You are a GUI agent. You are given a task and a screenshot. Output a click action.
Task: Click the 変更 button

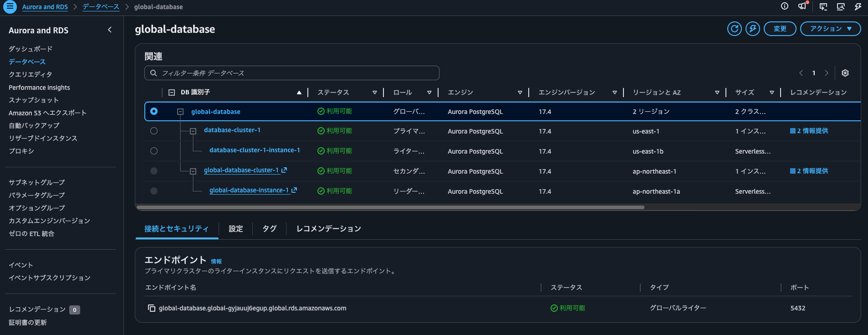pos(780,29)
